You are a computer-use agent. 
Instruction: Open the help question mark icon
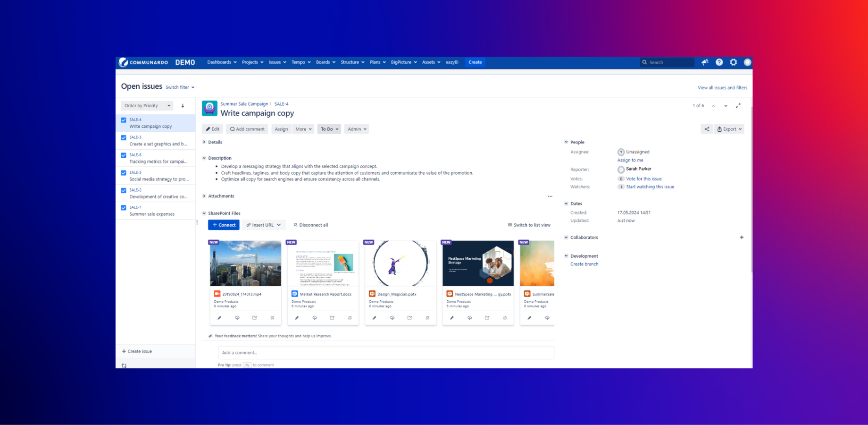click(x=719, y=62)
